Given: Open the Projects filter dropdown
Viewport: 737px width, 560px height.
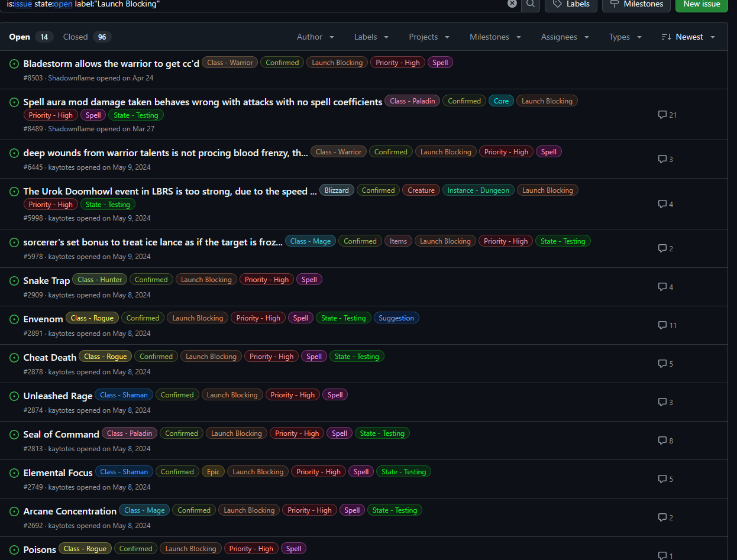Looking at the screenshot, I should pos(429,37).
